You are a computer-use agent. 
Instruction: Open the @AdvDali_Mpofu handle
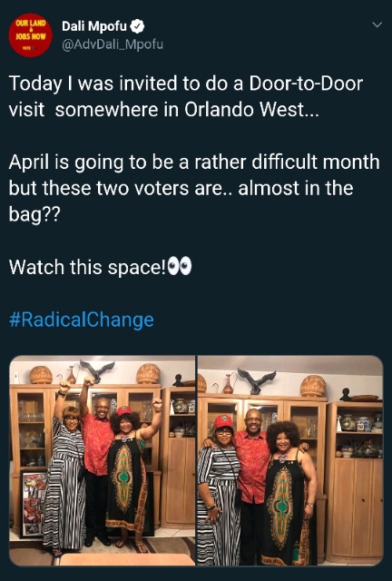tap(113, 44)
